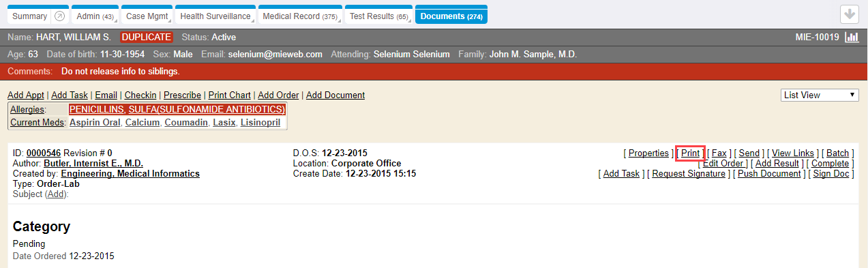
Task: Open the PENICILLINS, SULFA allergies link
Action: [x=177, y=109]
